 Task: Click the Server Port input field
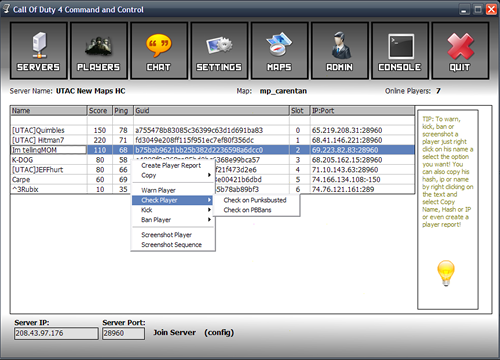click(124, 333)
